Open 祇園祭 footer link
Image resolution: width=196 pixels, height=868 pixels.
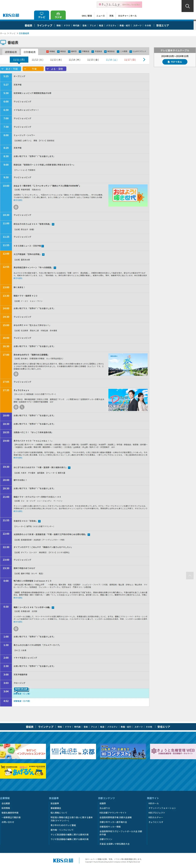click(x=102, y=803)
